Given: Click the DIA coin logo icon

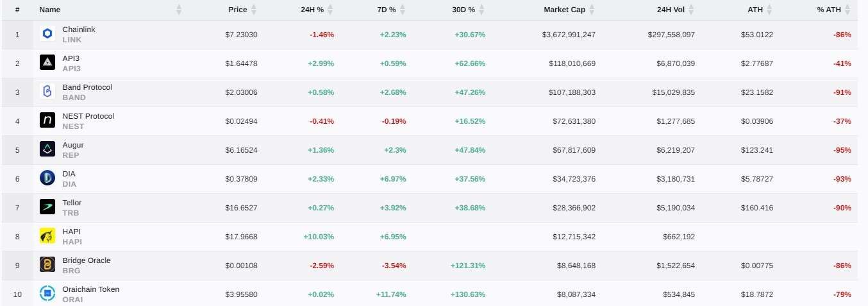Looking at the screenshot, I should tap(47, 178).
